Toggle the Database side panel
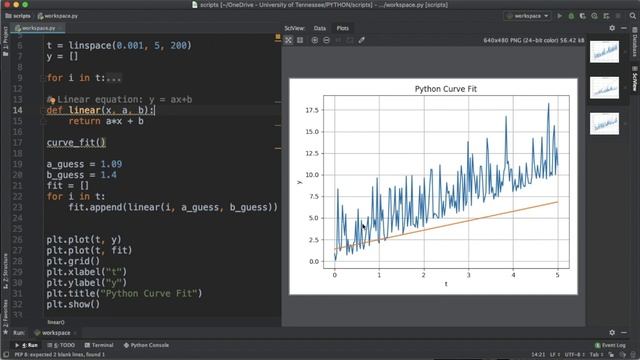The height and width of the screenshot is (360, 640). [x=635, y=42]
